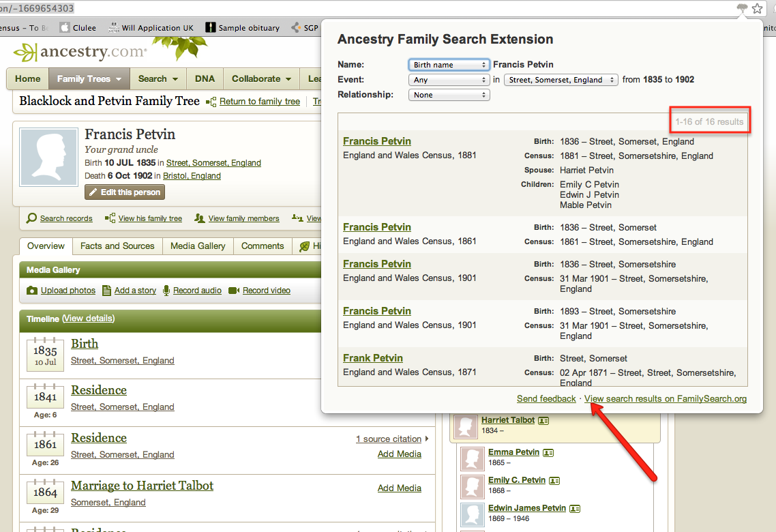
Task: Click the Record audio microphone icon
Action: pyautogui.click(x=166, y=291)
